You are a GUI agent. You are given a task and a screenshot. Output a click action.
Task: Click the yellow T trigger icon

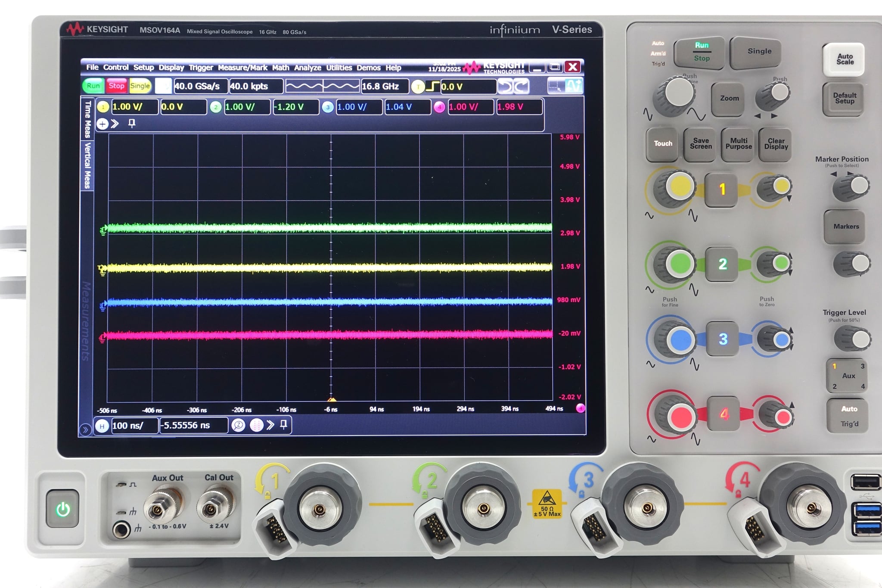[x=418, y=87]
